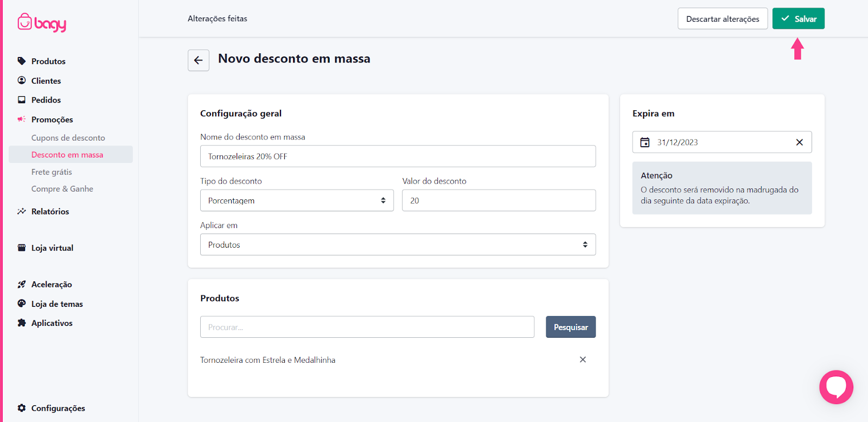Select Cupons de desconto submenu
The image size is (868, 422).
68,138
